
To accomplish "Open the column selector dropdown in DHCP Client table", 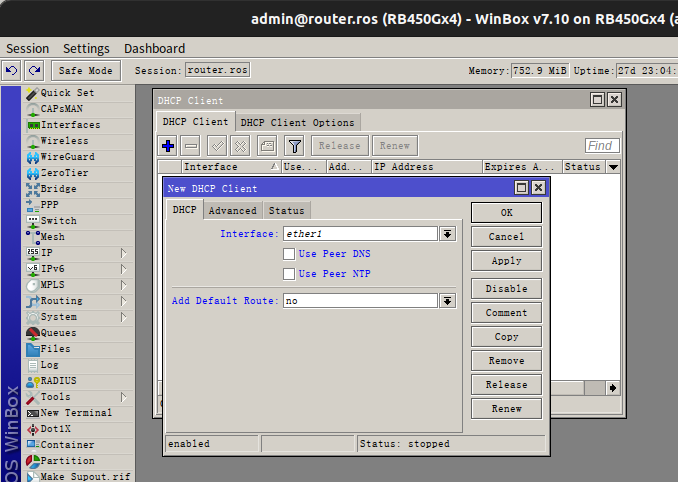I will (613, 167).
